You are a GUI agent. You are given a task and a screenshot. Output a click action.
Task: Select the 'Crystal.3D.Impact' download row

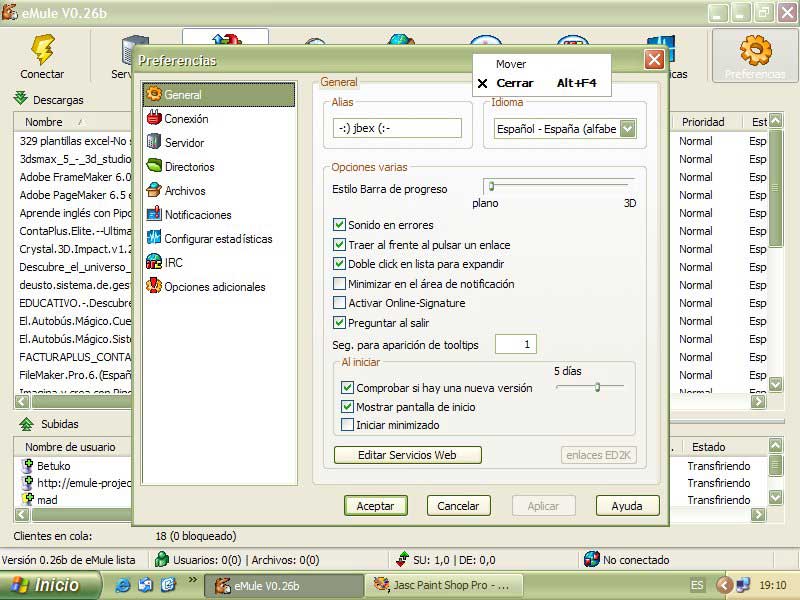click(75, 249)
